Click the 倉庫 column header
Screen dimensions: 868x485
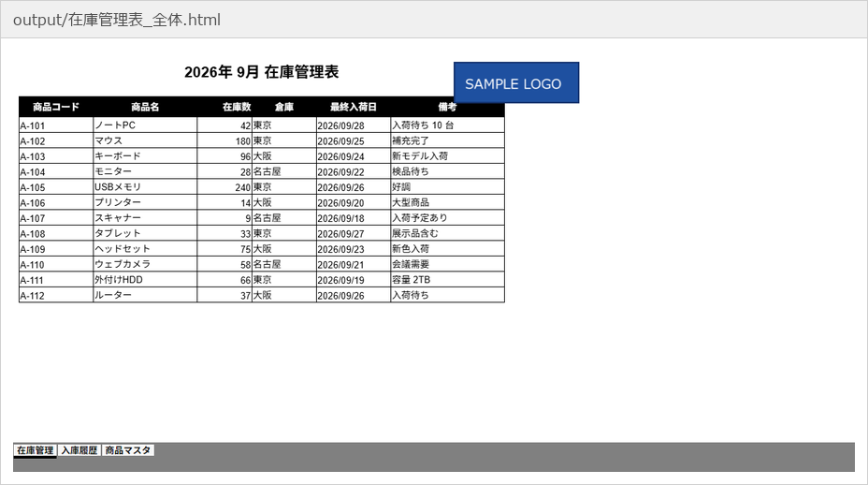coord(284,107)
